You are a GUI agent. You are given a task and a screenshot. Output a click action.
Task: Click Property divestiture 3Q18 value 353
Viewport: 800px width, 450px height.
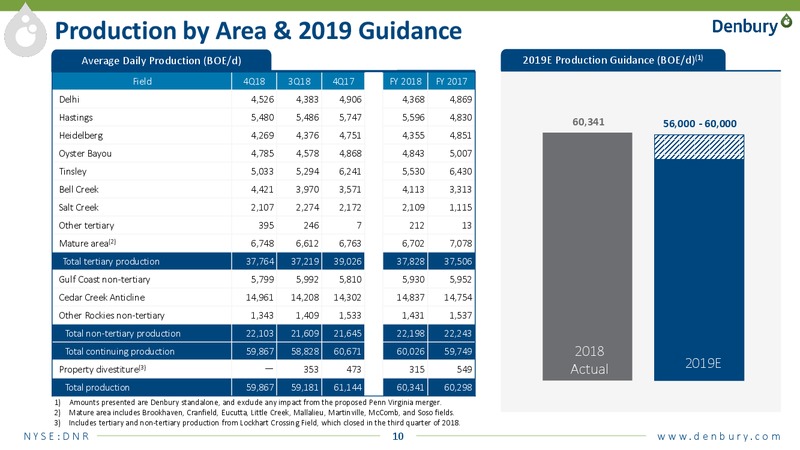(311, 369)
